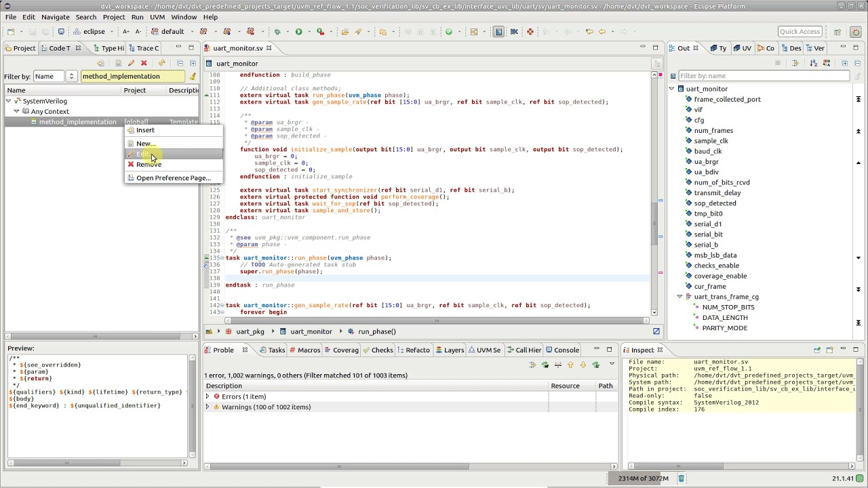Viewport: 868px width, 488px height.
Task: Click the Name column header in Code Templates
Action: [x=63, y=90]
